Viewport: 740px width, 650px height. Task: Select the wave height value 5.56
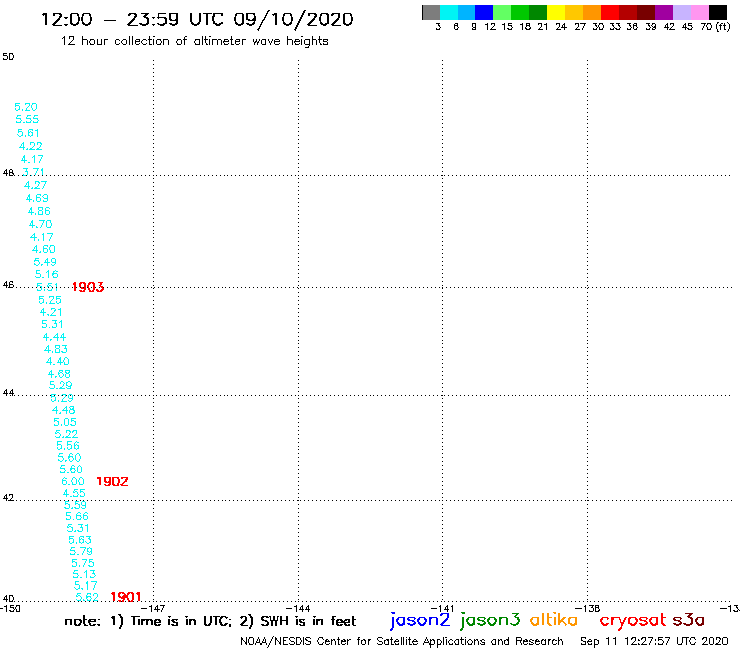(x=68, y=446)
